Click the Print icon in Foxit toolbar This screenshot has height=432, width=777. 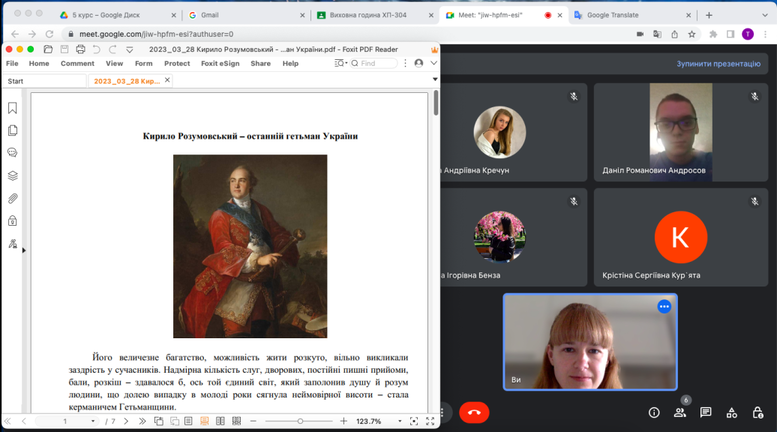pos(80,49)
